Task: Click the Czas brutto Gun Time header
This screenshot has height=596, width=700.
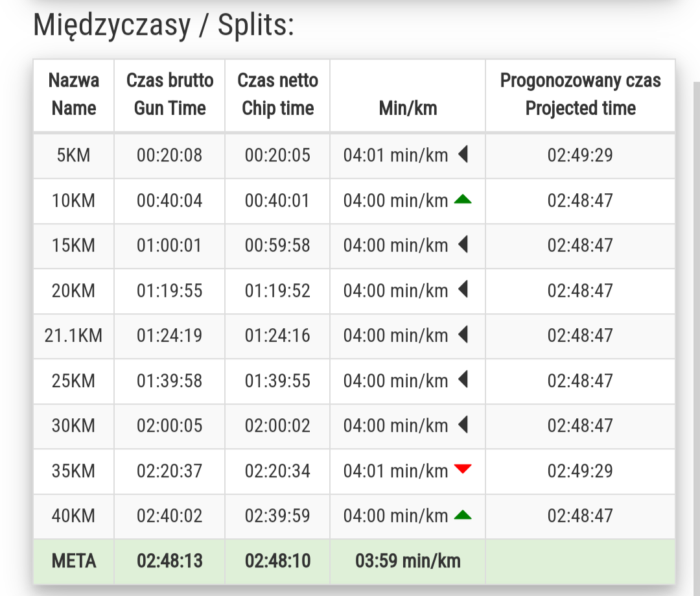Action: (170, 95)
